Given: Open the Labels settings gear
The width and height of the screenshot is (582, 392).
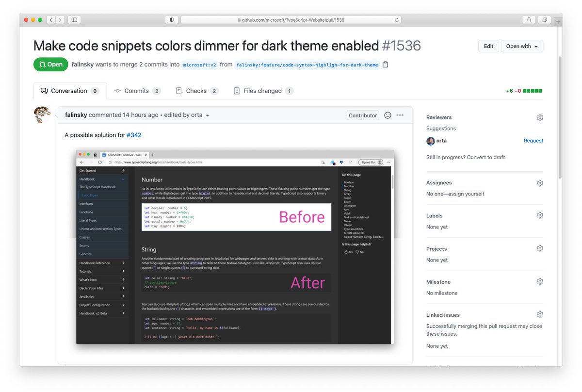Looking at the screenshot, I should pos(539,215).
